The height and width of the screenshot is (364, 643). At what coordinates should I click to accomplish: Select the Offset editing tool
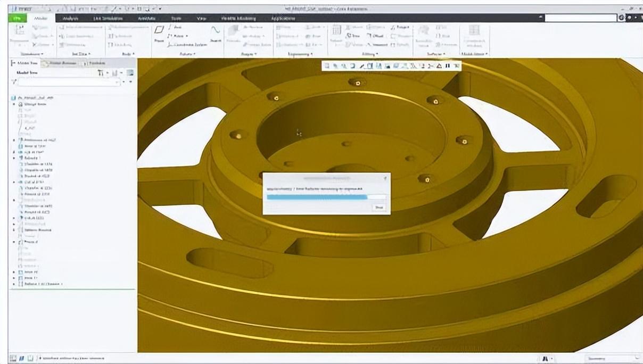coord(375,36)
